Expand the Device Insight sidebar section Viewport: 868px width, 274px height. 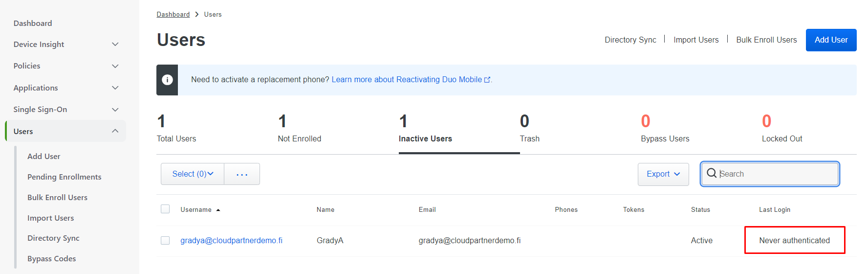pyautogui.click(x=115, y=45)
